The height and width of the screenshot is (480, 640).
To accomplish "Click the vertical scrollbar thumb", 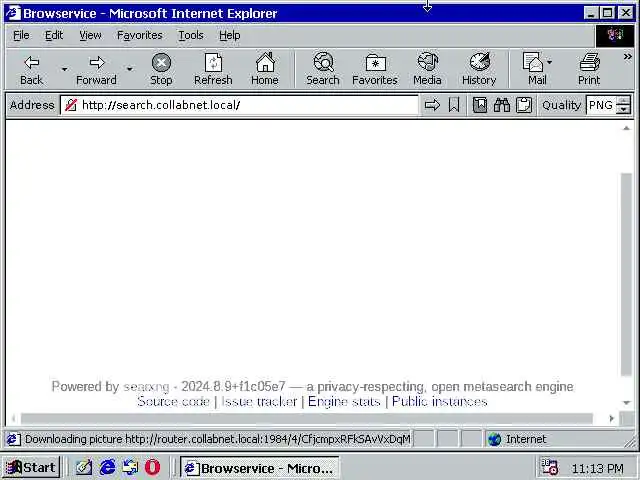I will 626,274.
